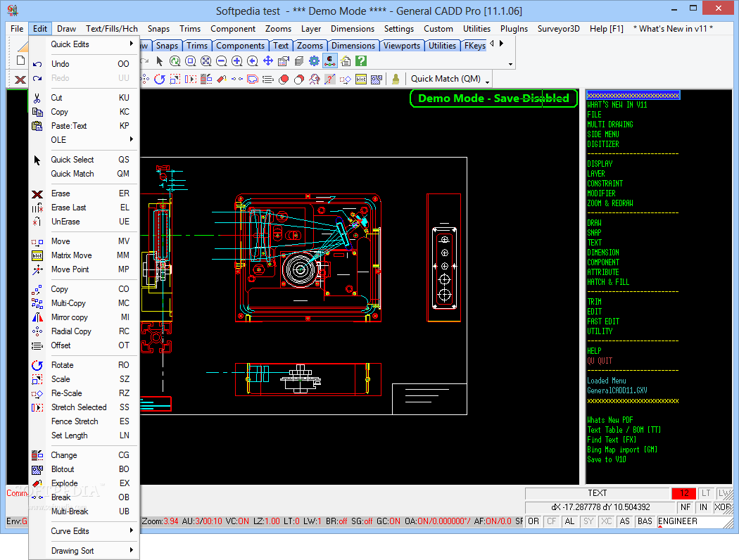Toggle the XOR status bar button
This screenshot has height=560, width=739.
pyautogui.click(x=723, y=507)
